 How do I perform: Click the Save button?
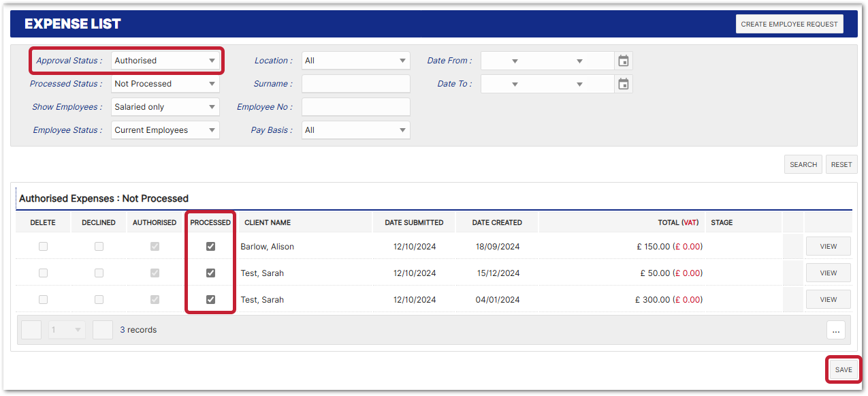coord(843,369)
